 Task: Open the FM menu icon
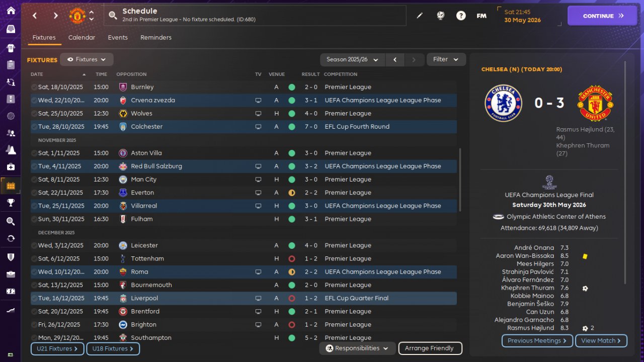481,16
